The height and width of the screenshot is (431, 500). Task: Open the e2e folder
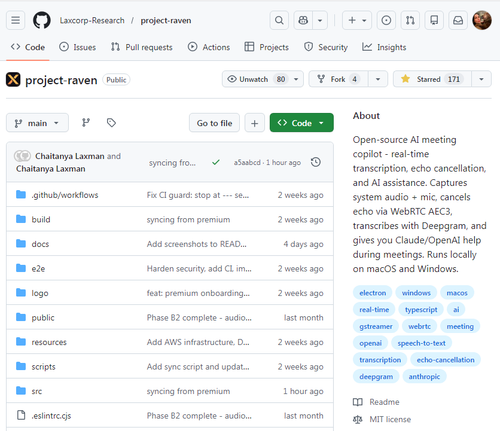click(x=38, y=269)
